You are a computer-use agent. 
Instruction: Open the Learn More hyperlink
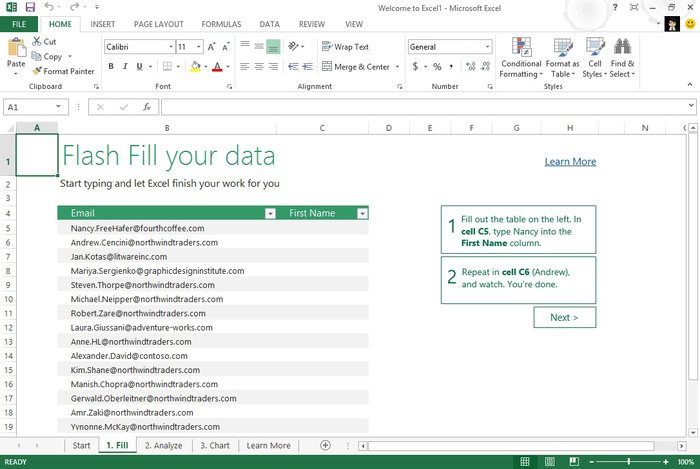tap(570, 161)
